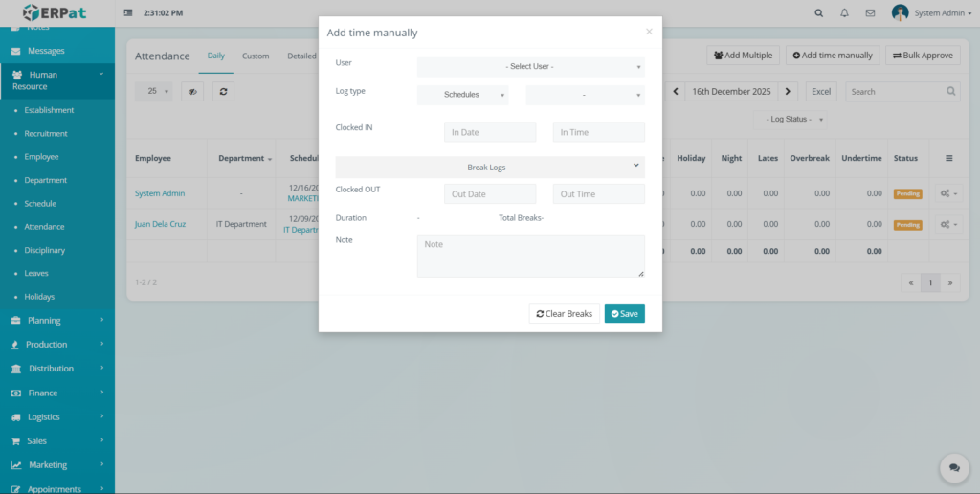Open the Juan Dela Cruz employee link
This screenshot has height=494, width=980.
point(160,224)
